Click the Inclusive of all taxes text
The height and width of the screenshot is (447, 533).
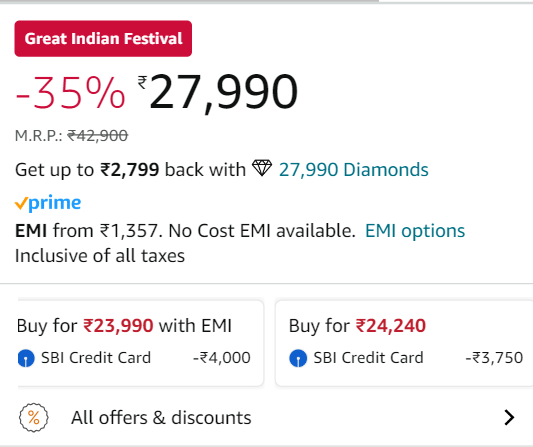click(x=100, y=256)
